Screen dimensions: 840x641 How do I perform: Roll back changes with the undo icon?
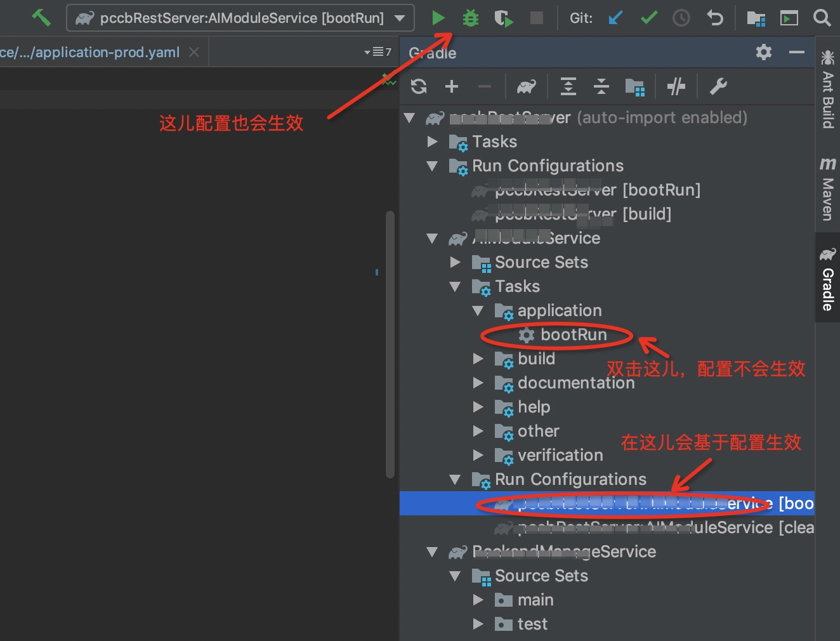715,18
